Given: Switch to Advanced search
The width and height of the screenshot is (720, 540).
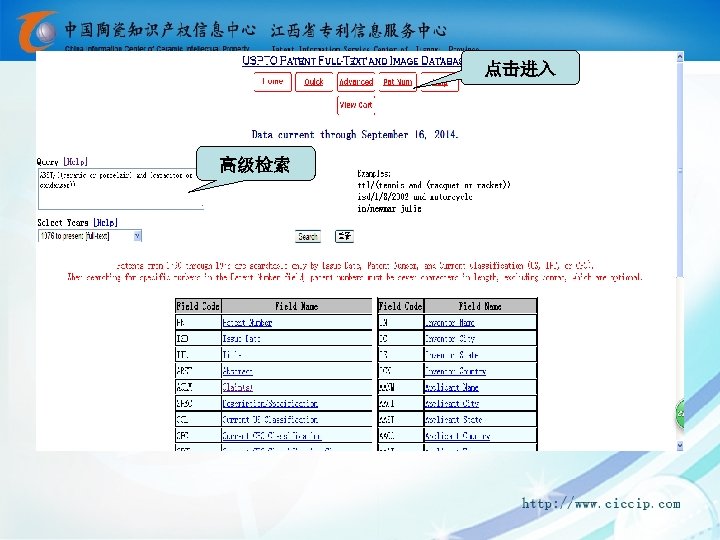Looking at the screenshot, I should point(356,82).
